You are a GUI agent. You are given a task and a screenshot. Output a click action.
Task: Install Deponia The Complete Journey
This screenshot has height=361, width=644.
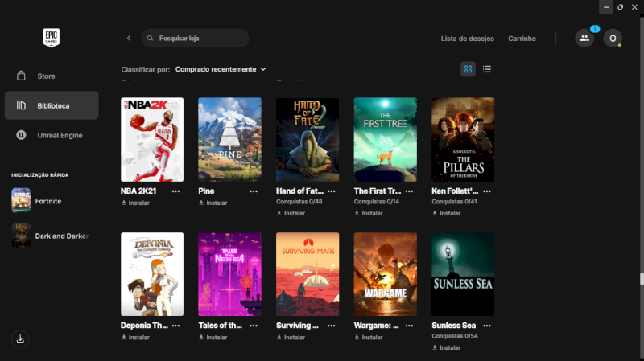[x=135, y=337]
